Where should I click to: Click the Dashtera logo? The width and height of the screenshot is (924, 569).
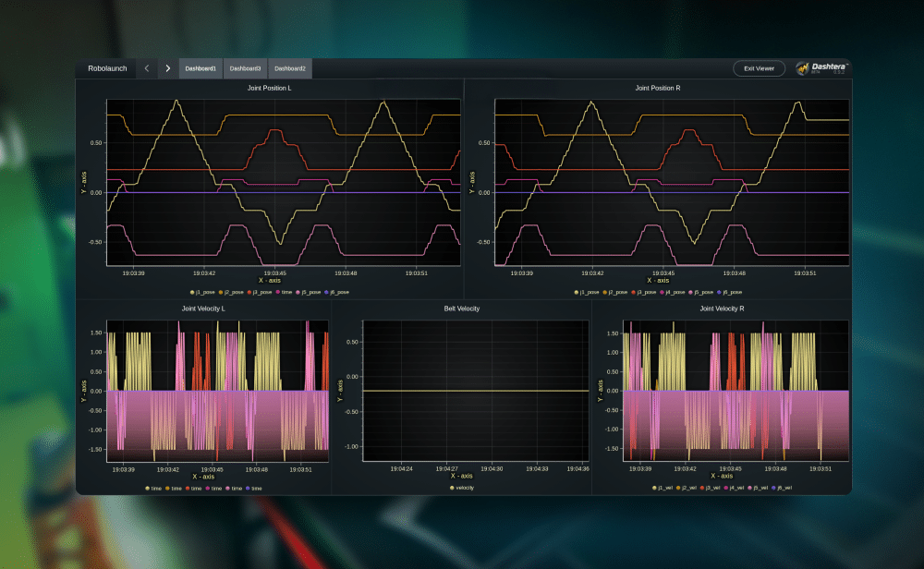coord(821,68)
